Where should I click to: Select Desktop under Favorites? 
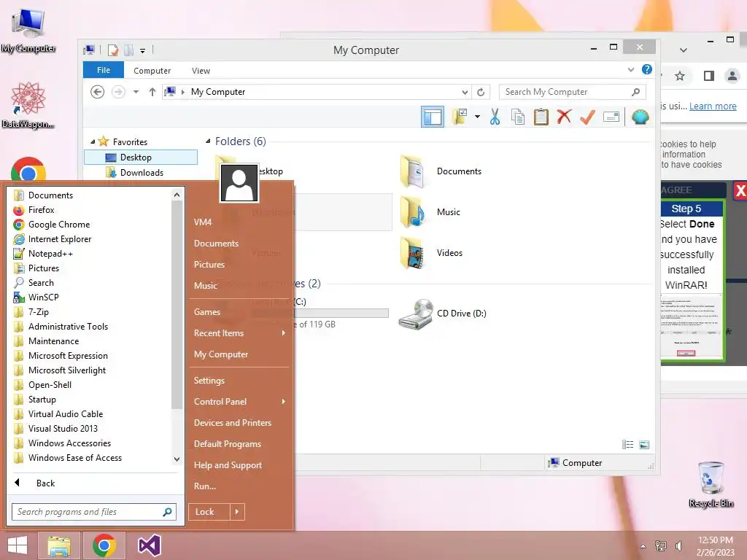click(141, 157)
